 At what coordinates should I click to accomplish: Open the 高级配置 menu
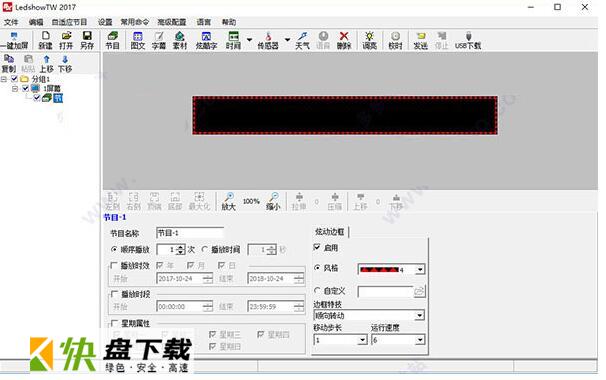pos(172,22)
